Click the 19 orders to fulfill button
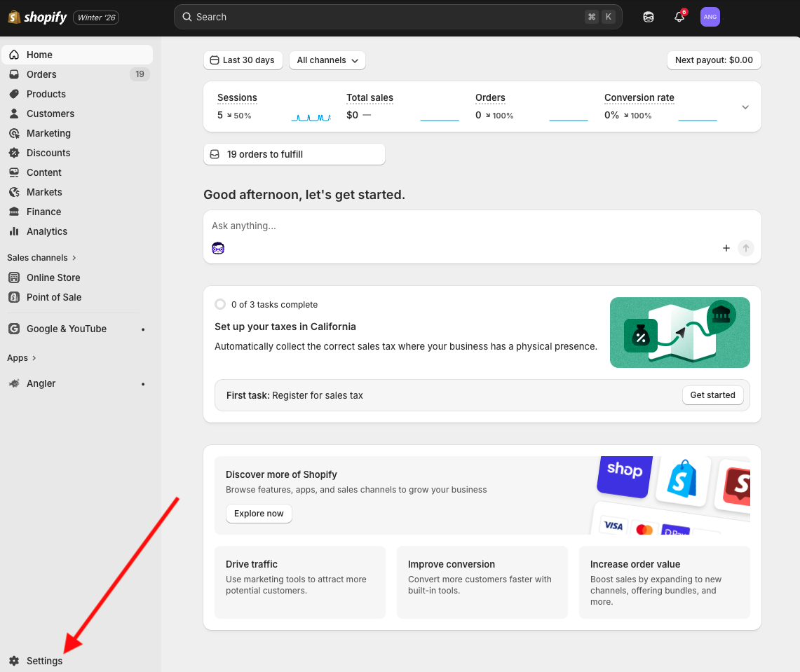 [x=294, y=154]
